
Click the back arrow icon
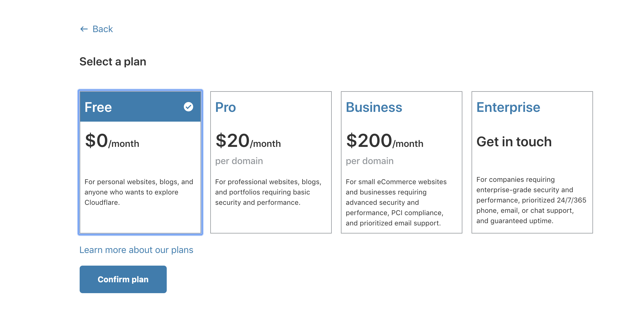pyautogui.click(x=84, y=29)
